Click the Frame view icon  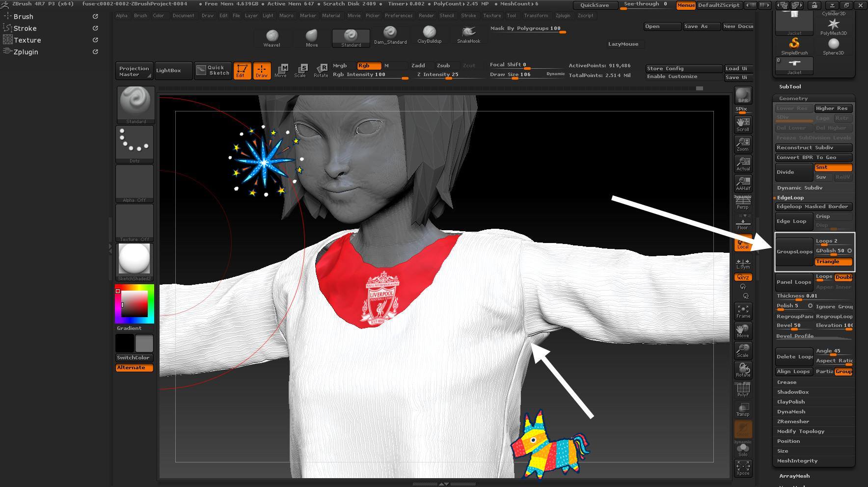[x=743, y=311]
